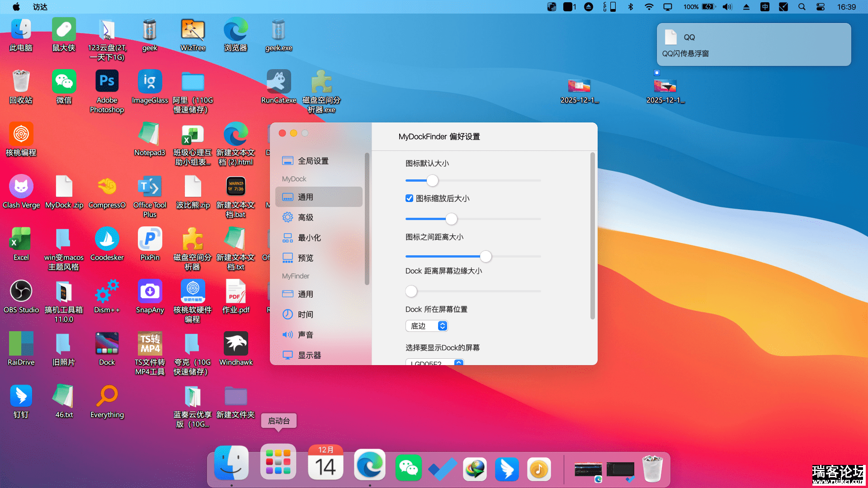
Task: Open 最小化 settings in the sidebar
Action: point(309,237)
